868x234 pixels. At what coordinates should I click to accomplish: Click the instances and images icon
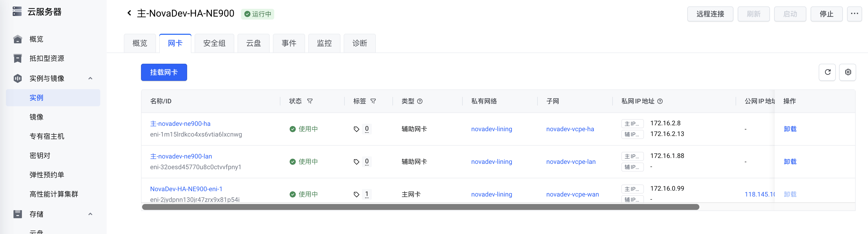(17, 78)
